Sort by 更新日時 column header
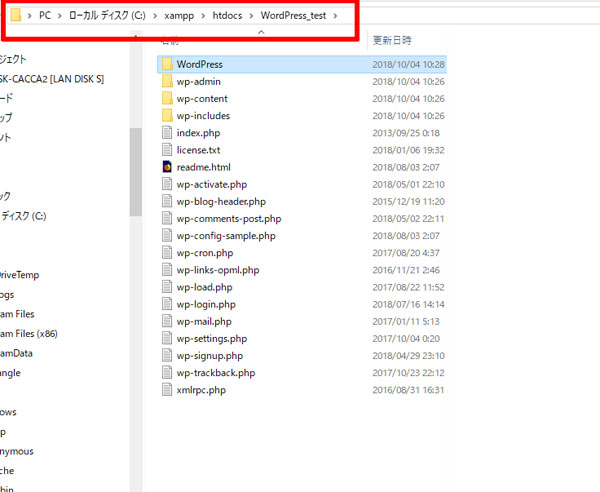 click(x=392, y=40)
